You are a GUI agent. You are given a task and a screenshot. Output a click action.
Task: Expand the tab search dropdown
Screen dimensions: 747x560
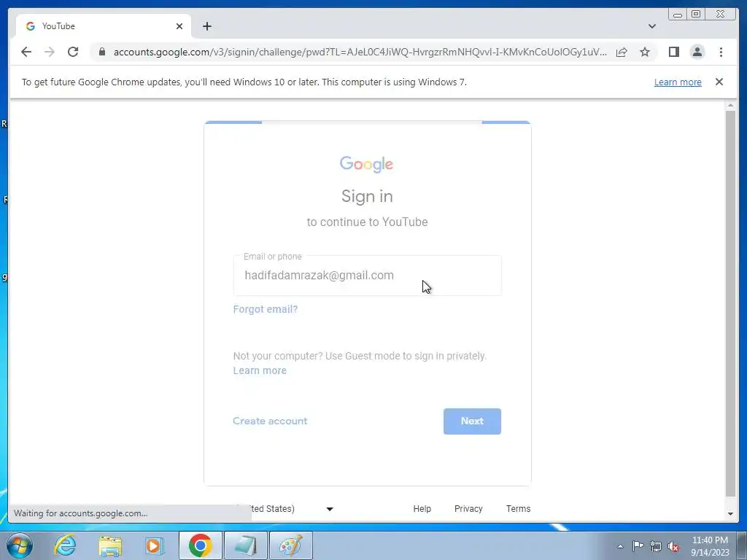click(x=651, y=26)
